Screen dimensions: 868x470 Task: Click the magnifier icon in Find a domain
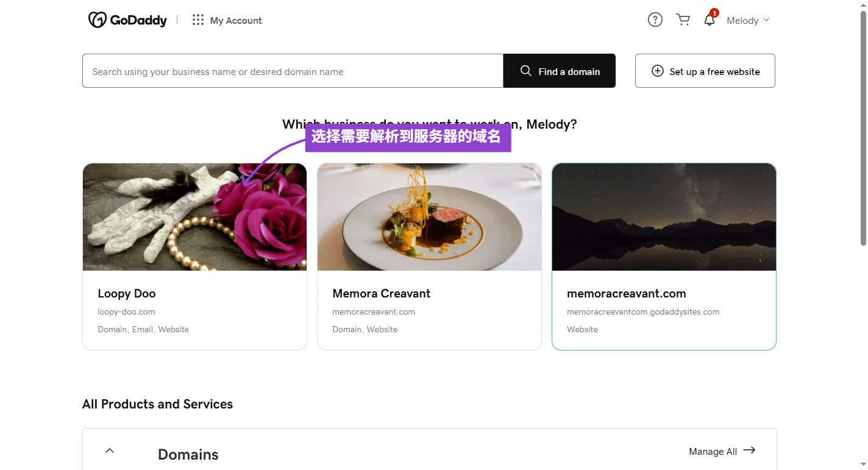pyautogui.click(x=525, y=71)
